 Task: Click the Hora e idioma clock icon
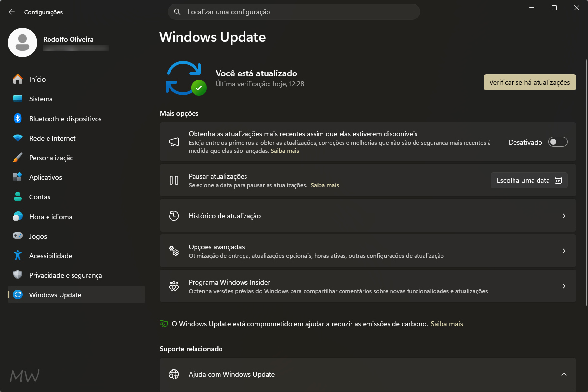[18, 217]
